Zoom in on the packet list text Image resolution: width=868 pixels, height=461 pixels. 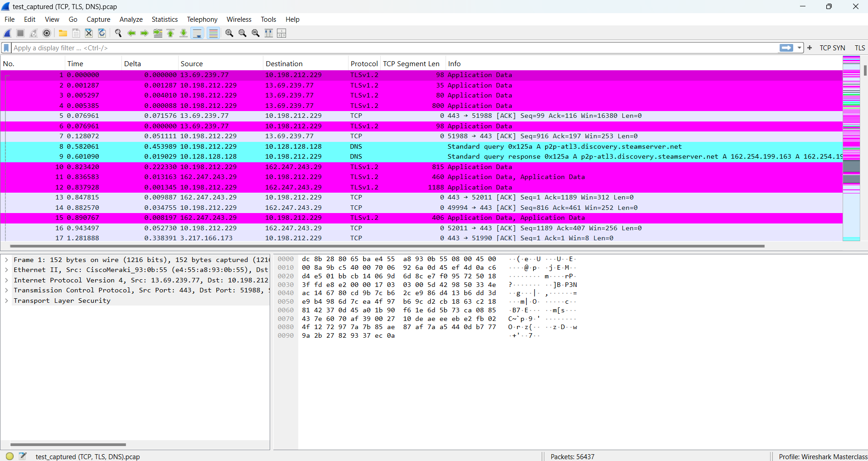pyautogui.click(x=229, y=33)
